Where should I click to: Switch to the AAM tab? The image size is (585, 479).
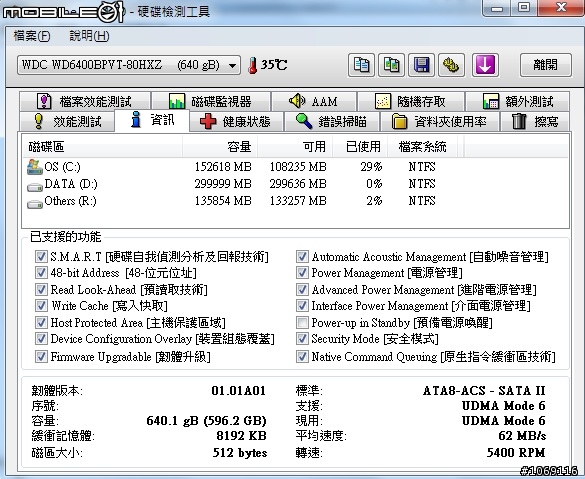coord(314,101)
